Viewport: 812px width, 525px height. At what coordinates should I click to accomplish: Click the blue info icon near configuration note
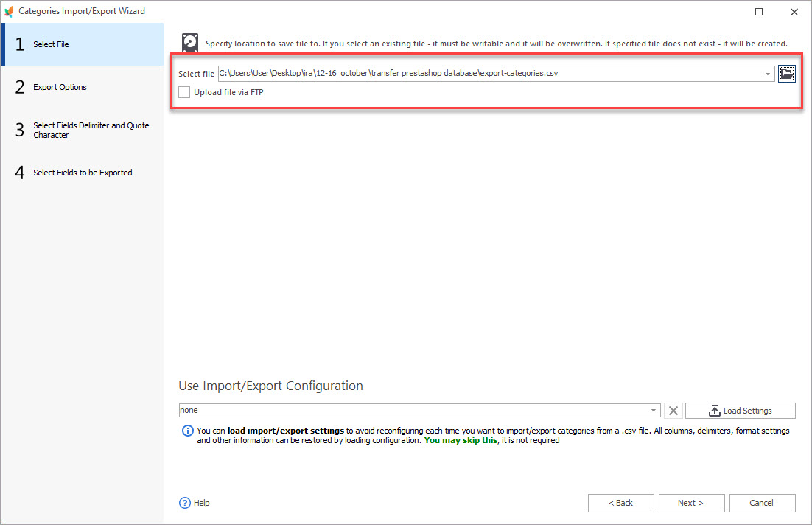(x=187, y=431)
